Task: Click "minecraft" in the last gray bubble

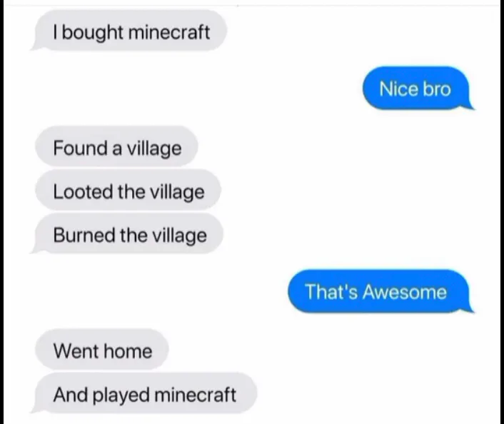Action: [x=196, y=395]
